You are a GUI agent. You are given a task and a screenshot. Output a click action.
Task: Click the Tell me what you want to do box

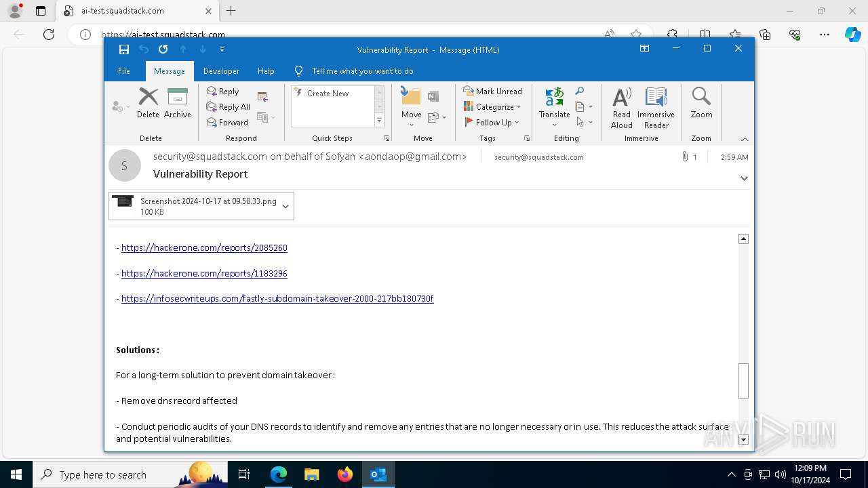point(362,71)
